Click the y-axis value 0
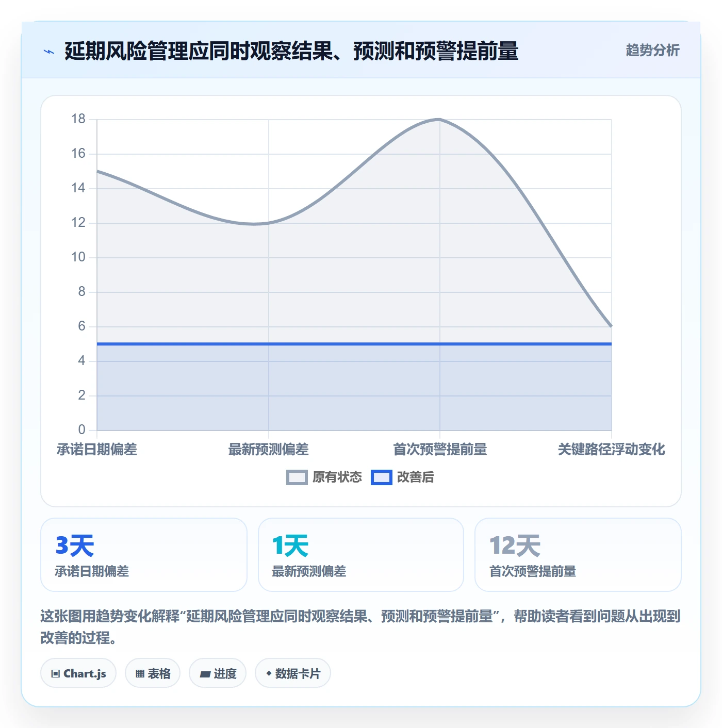Viewport: 722px width, 728px height. point(81,430)
